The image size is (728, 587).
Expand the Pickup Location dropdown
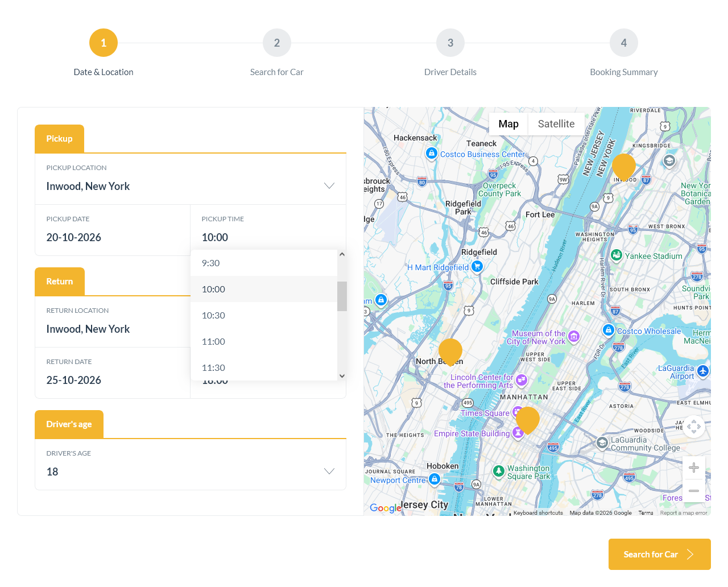click(x=329, y=186)
